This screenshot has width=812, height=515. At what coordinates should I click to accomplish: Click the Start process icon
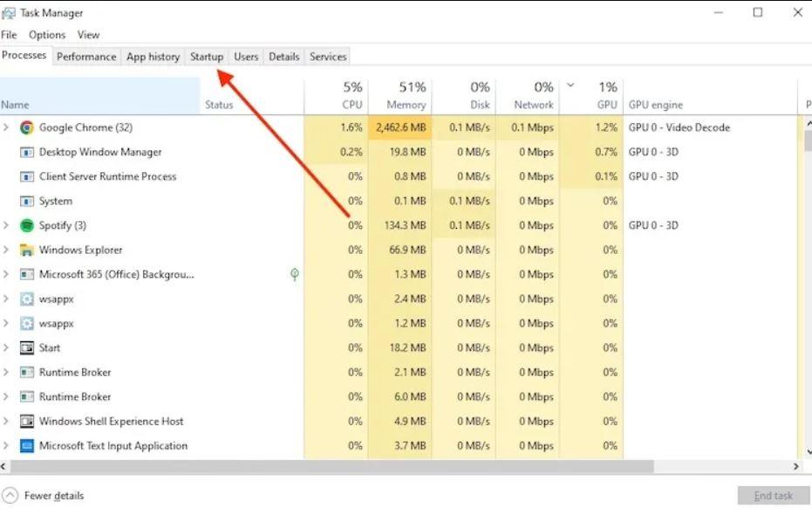[27, 347]
